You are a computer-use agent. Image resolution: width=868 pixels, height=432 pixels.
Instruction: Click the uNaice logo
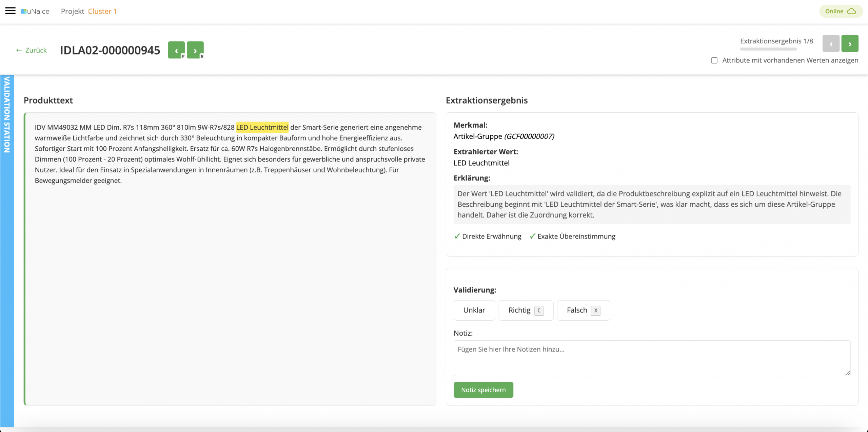(x=35, y=11)
